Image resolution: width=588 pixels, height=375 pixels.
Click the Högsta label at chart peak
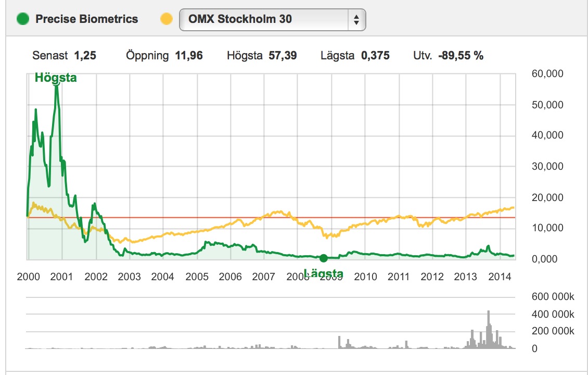tap(56, 78)
